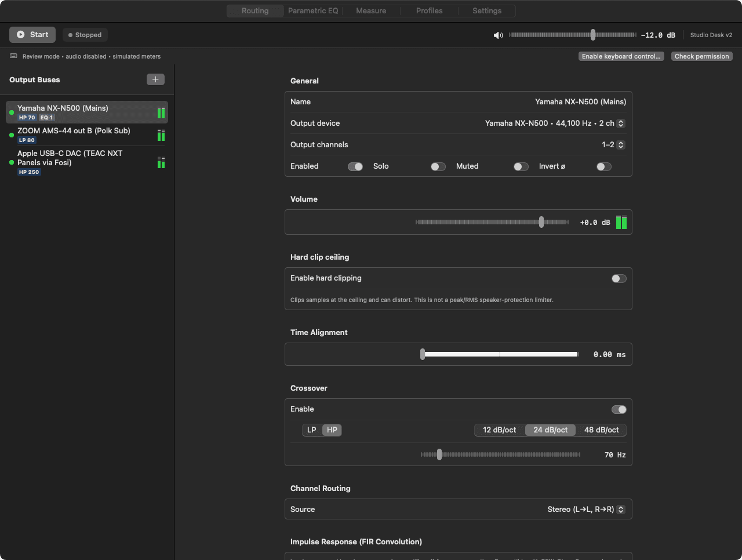
Task: Click green status dot of ZOOM bus
Action: (x=12, y=135)
